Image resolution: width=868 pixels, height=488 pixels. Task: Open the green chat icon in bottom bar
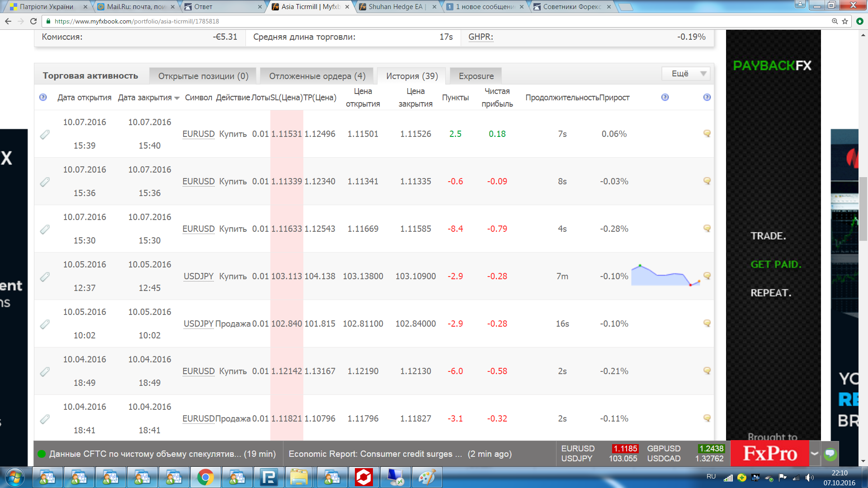coord(830,454)
